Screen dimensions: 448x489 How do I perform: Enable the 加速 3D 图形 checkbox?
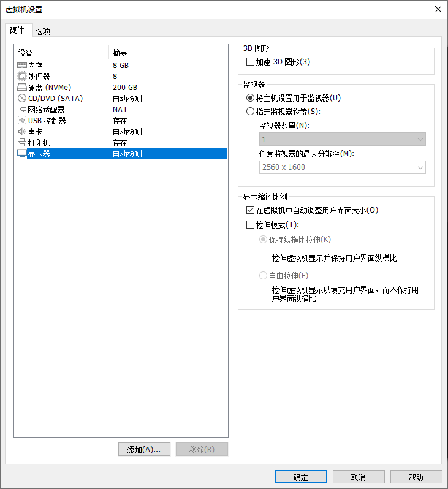(x=250, y=62)
